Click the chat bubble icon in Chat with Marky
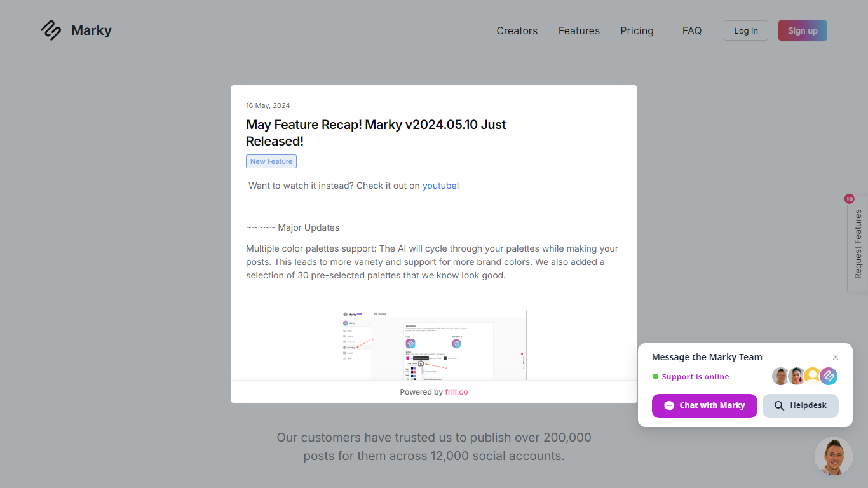 669,405
